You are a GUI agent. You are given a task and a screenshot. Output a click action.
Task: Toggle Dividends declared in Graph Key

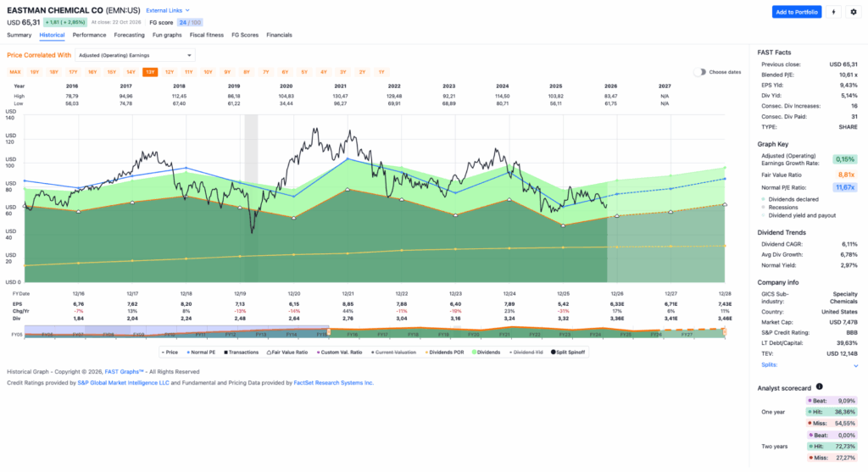789,199
